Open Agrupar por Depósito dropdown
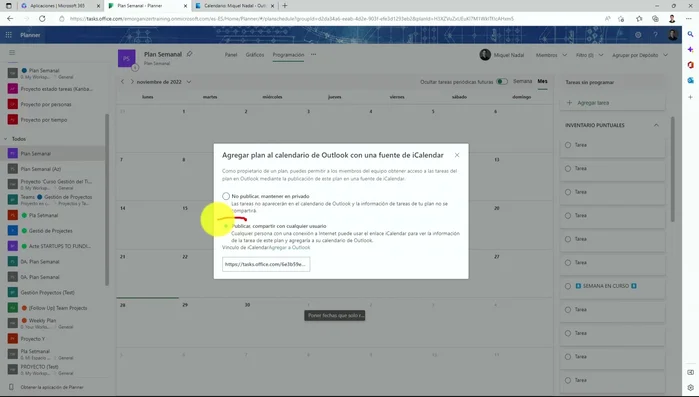 click(640, 55)
